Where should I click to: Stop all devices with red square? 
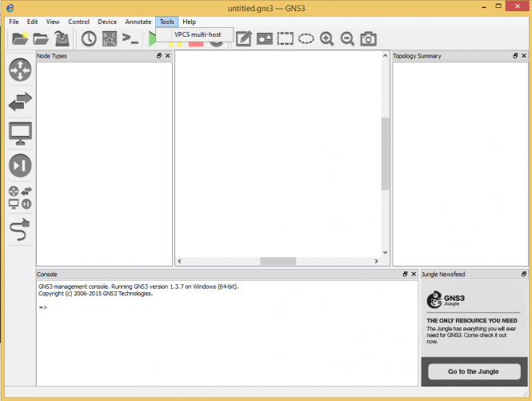coord(196,44)
